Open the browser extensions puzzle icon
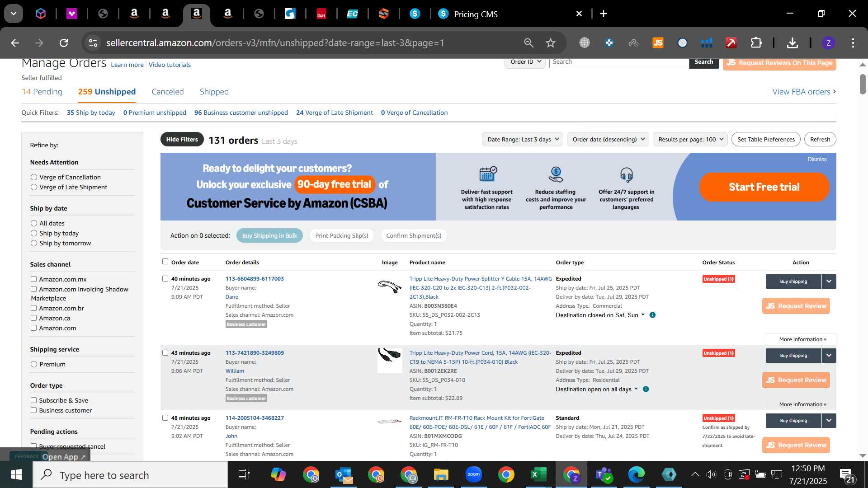Image resolution: width=868 pixels, height=488 pixels. click(x=756, y=43)
